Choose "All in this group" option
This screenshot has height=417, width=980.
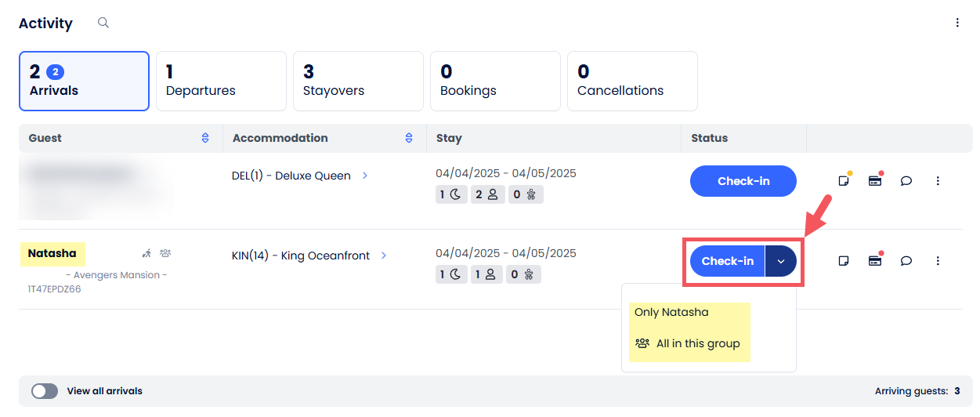click(x=697, y=343)
